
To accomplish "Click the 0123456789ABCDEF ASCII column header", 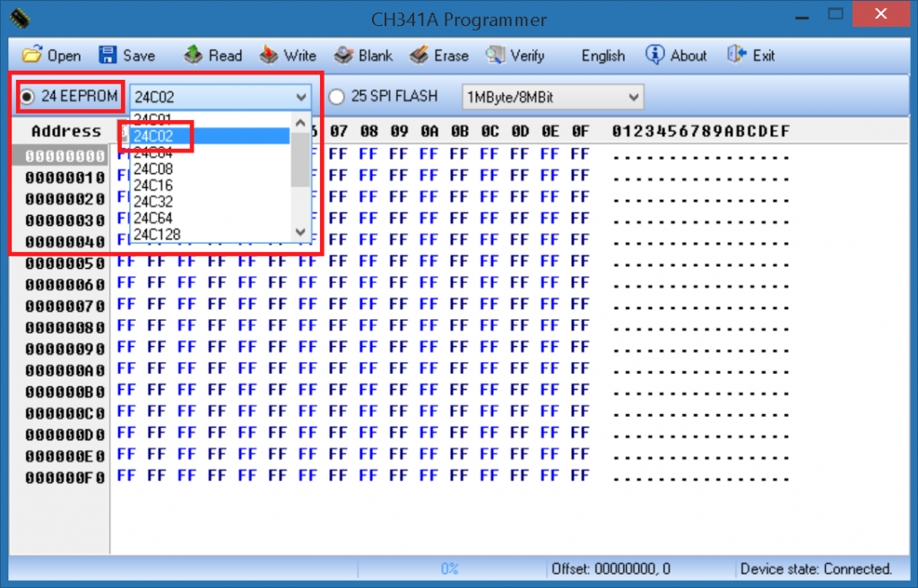I will coord(701,131).
